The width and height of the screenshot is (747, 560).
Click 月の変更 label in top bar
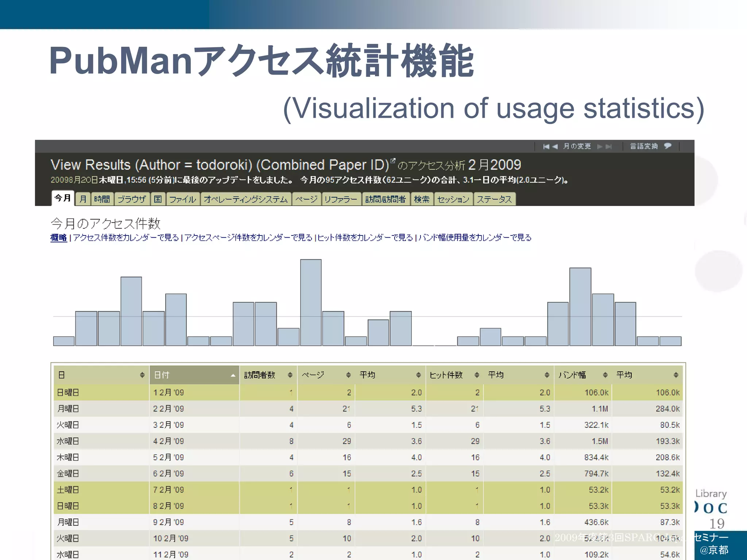tap(577, 146)
